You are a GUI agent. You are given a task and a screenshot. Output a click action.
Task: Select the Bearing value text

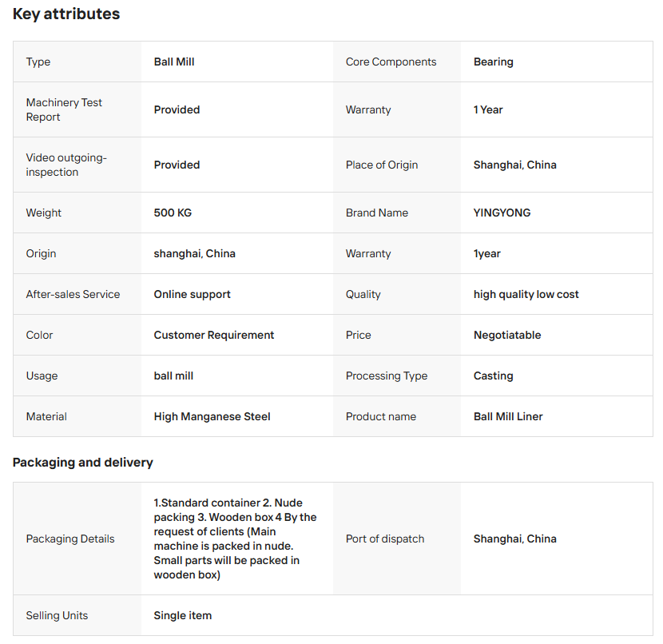click(493, 62)
